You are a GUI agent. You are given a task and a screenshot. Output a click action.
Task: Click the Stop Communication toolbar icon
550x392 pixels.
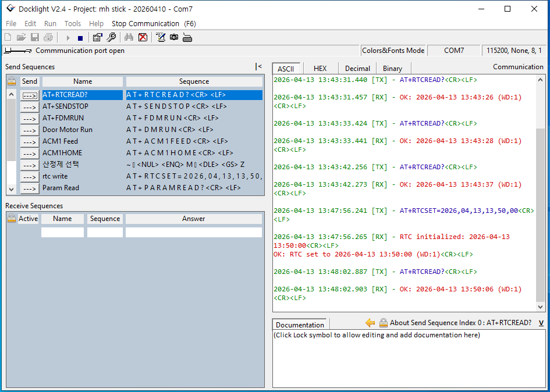click(x=80, y=38)
